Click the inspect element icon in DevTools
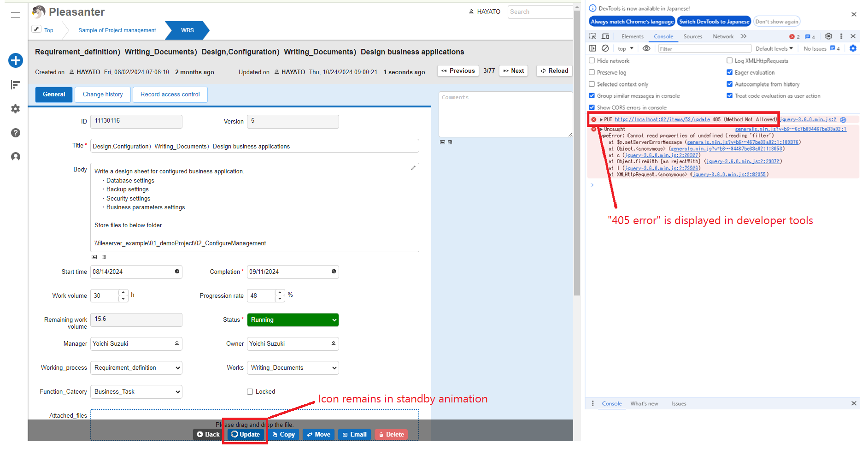The width and height of the screenshot is (868, 449). click(593, 36)
